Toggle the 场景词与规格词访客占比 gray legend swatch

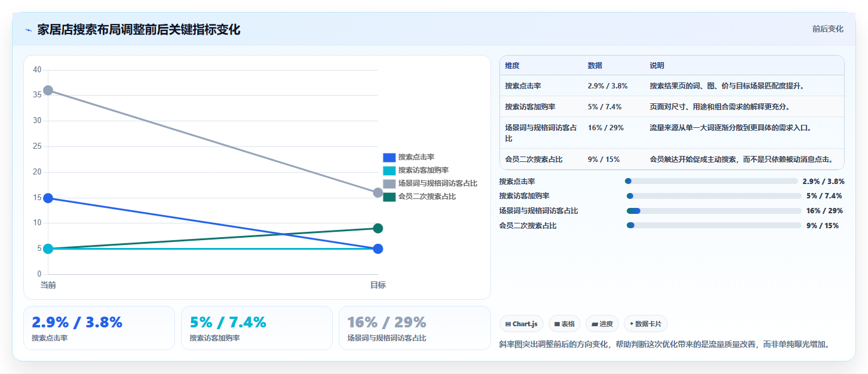pyautogui.click(x=389, y=183)
